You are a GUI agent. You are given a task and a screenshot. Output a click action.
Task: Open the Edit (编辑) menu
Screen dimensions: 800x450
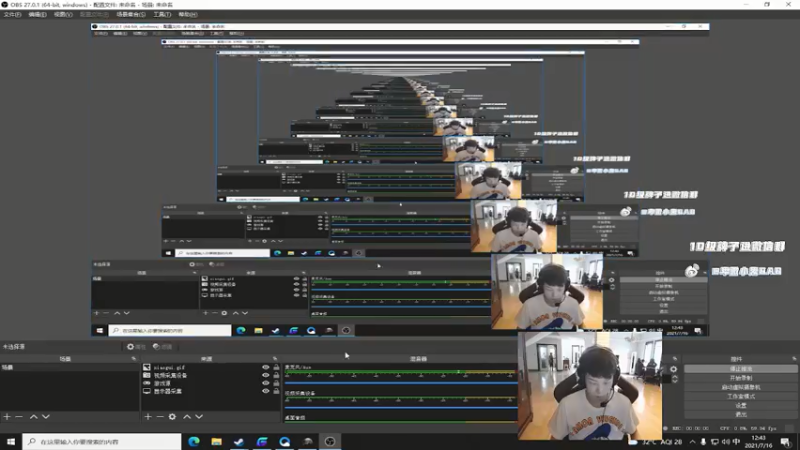coord(37,14)
